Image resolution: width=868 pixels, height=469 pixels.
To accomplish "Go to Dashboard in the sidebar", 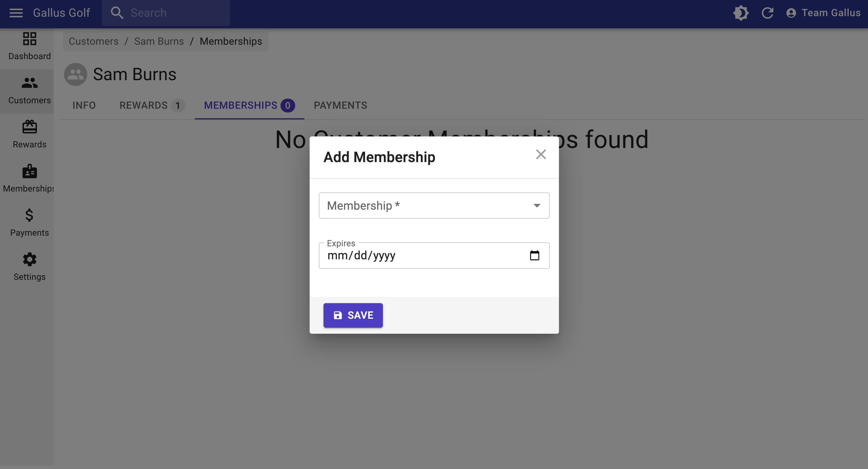I will pos(29,46).
